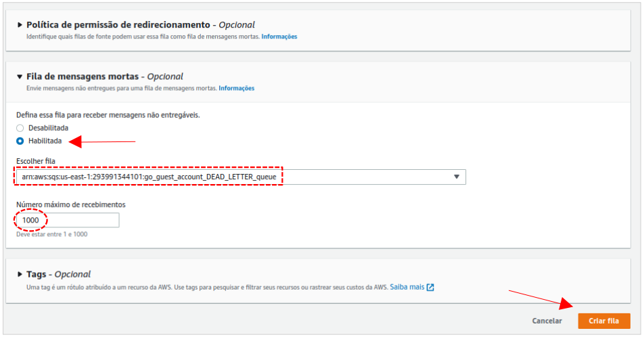
Task: Select the Desabilitada radio button
Action: (x=20, y=128)
